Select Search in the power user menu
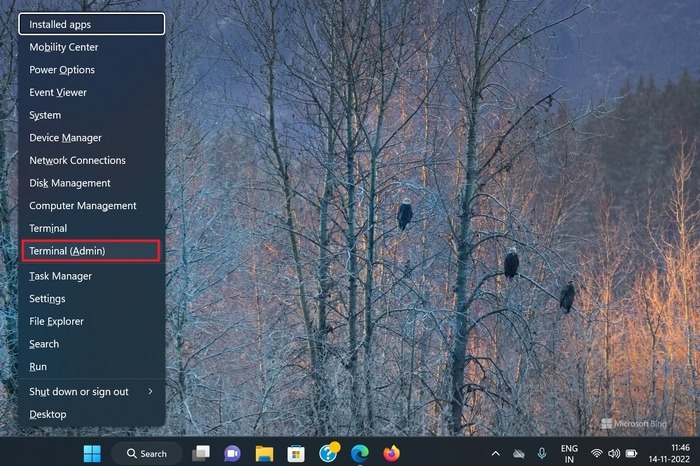 tap(92, 344)
